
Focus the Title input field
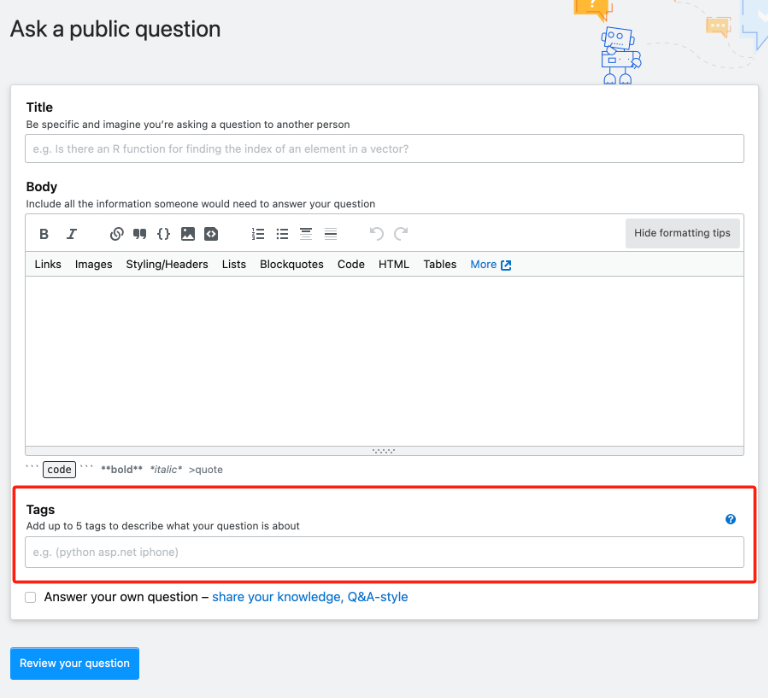[x=384, y=148]
